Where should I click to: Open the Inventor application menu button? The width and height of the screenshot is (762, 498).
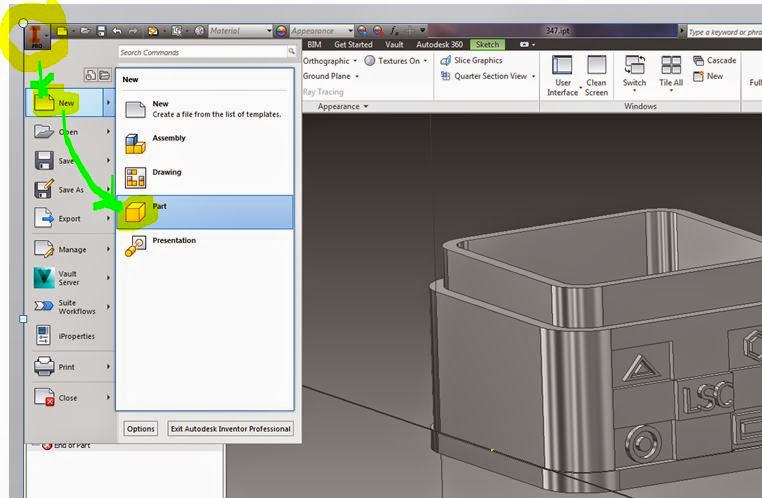pos(36,37)
